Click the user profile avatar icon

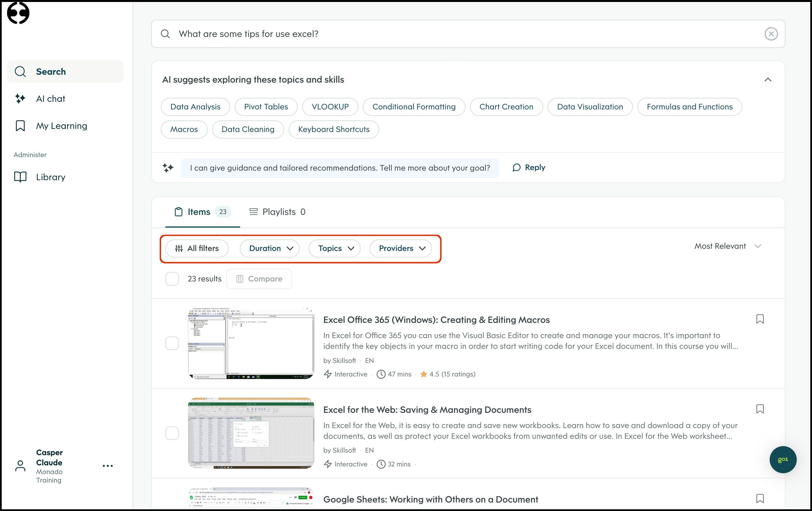tap(20, 466)
